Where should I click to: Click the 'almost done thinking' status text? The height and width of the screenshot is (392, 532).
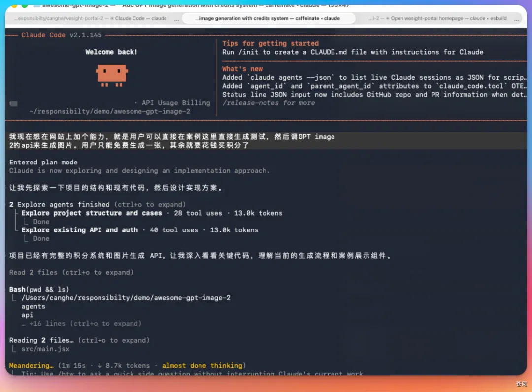point(202,365)
